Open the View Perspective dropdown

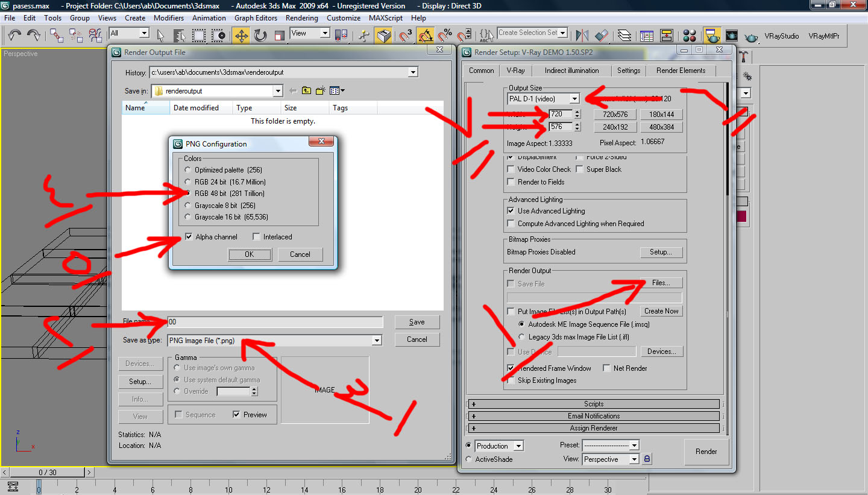coord(634,459)
